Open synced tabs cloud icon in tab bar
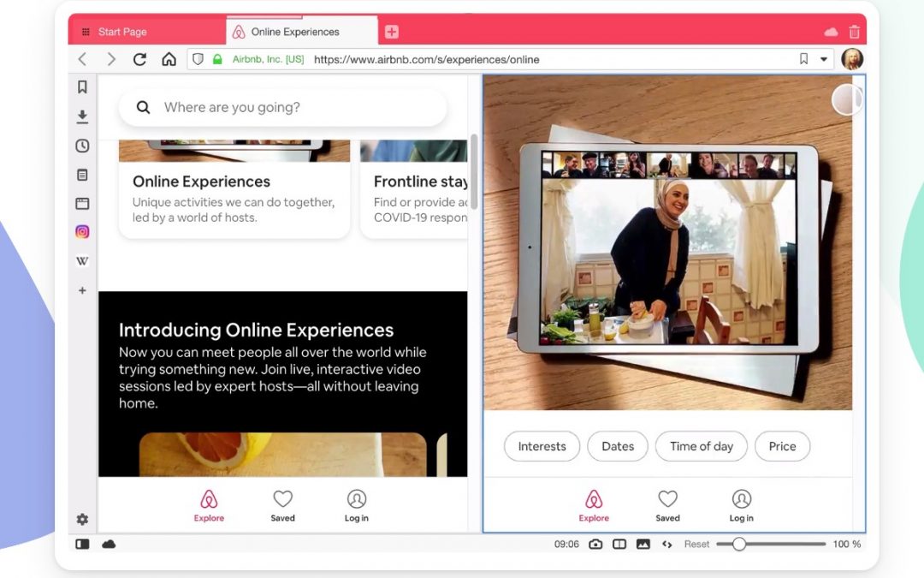 [831, 32]
